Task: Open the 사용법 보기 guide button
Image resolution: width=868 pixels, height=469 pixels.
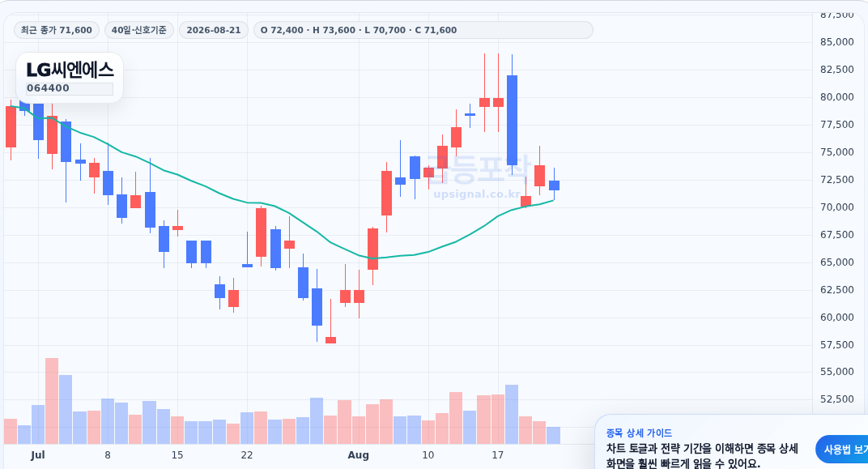Action: point(844,449)
